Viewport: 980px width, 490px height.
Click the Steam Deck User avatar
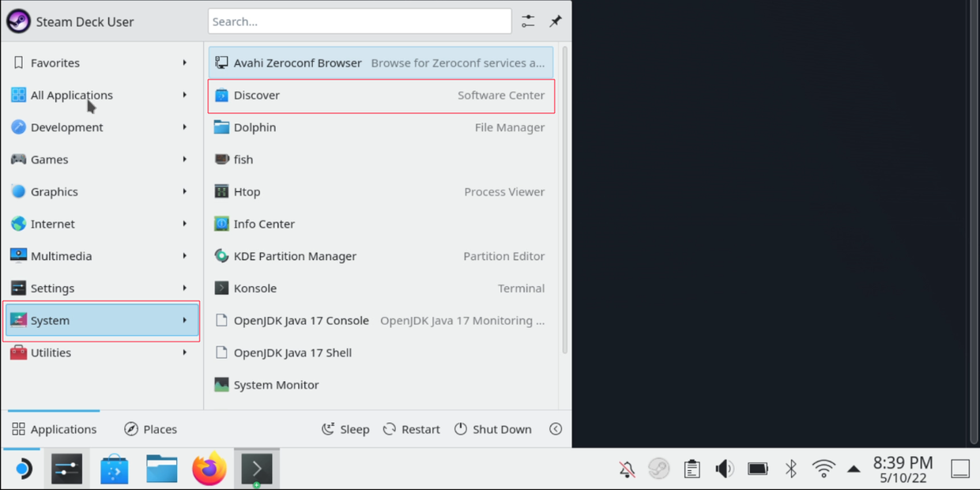pyautogui.click(x=18, y=21)
